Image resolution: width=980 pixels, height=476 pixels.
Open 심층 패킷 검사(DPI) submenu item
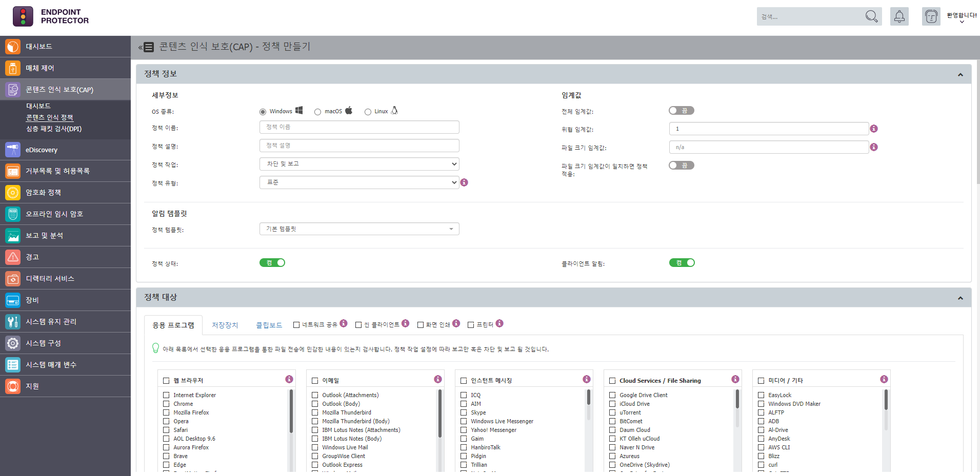[54, 129]
